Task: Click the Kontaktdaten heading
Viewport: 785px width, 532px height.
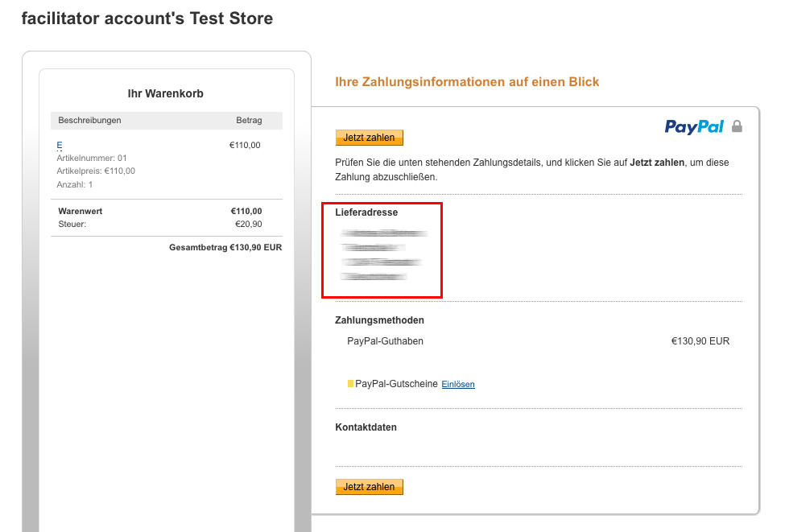Action: point(366,427)
